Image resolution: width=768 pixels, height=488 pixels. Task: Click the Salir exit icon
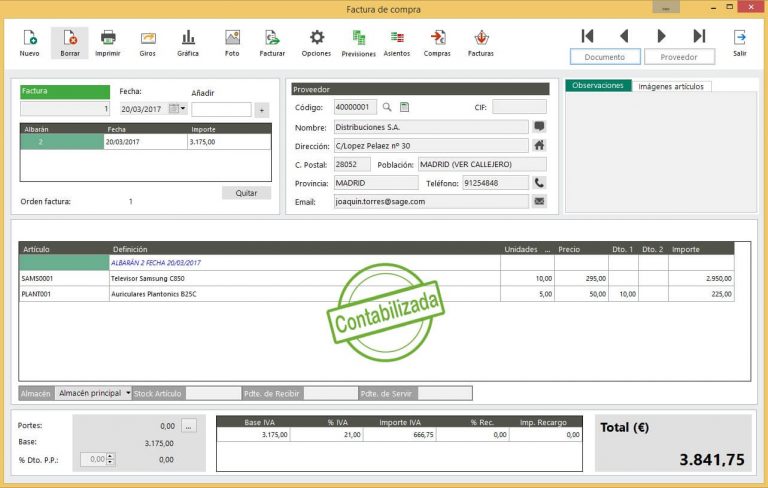(x=740, y=39)
